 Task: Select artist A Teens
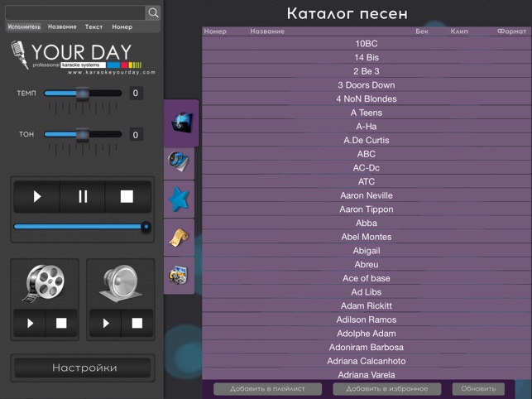pyautogui.click(x=367, y=113)
